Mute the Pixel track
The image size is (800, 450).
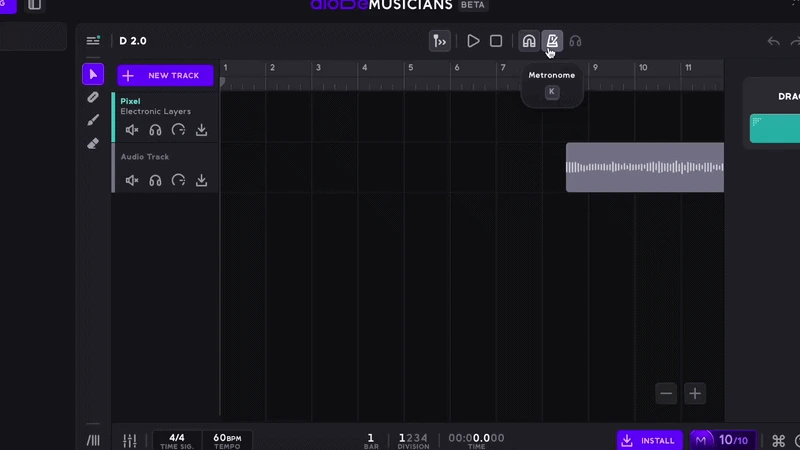(132, 130)
